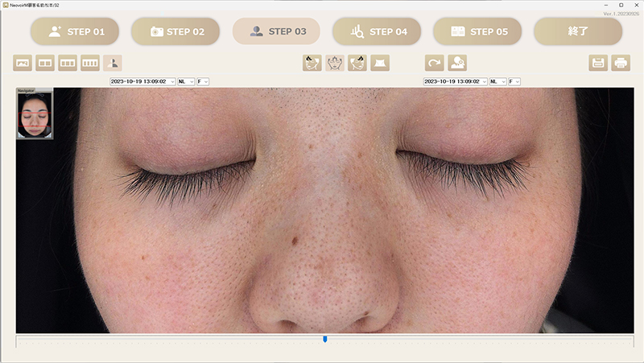Select the front face angle icon

click(x=335, y=63)
